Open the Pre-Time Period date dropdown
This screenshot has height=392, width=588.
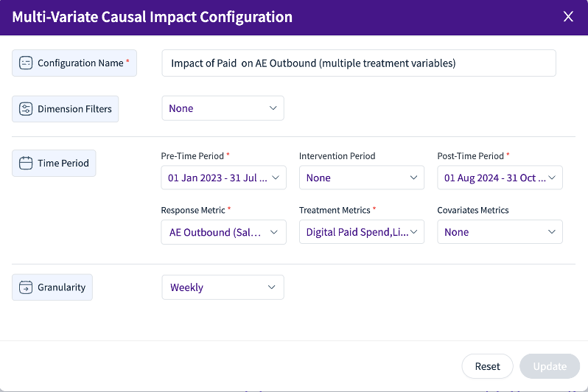223,178
